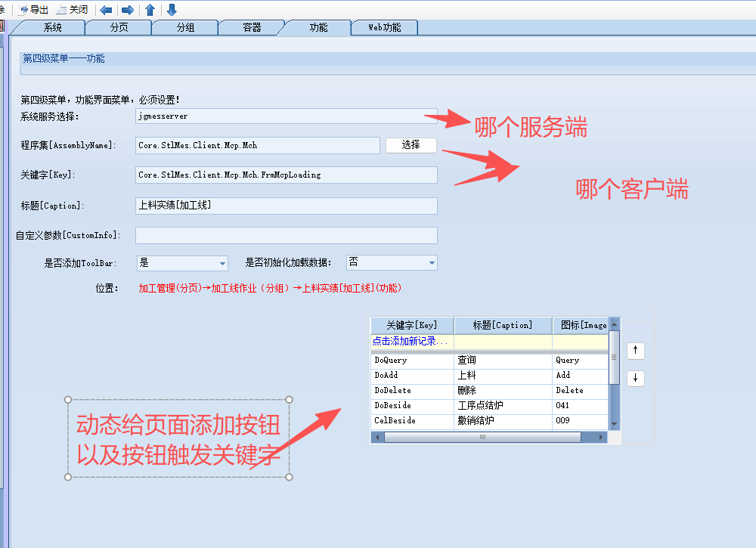This screenshot has width=756, height=548.
Task: Click inside the 自定义参数[CustomInfo] input field
Action: [x=286, y=235]
